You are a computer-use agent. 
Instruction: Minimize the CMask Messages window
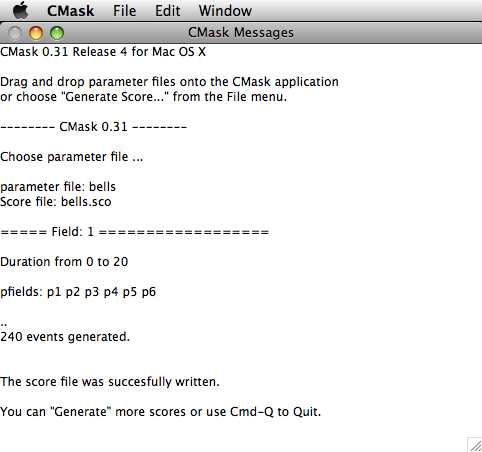point(36,33)
